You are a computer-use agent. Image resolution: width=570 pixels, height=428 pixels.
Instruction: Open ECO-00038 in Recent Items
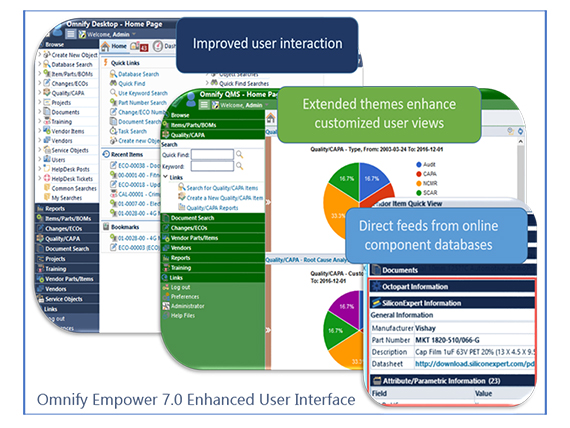(x=139, y=165)
